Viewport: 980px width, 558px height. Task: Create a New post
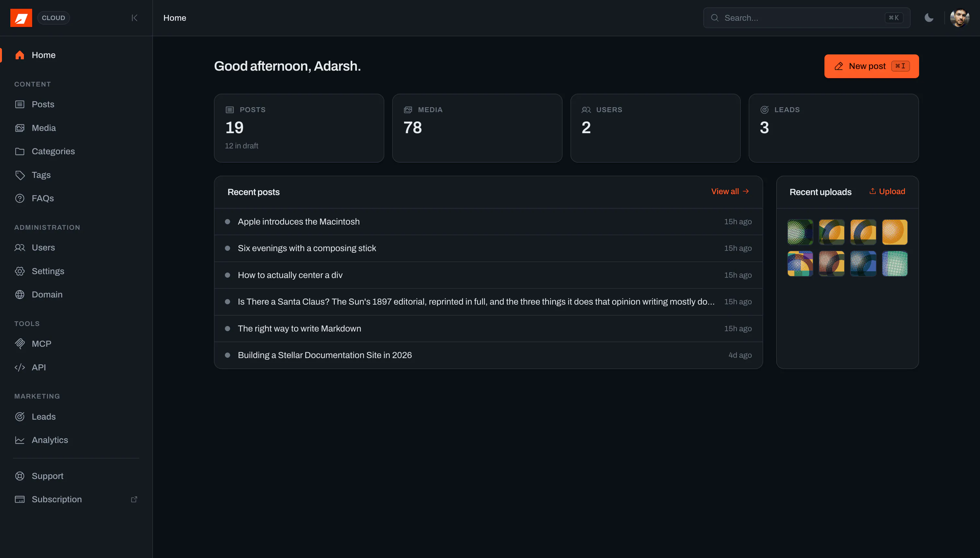click(x=871, y=66)
